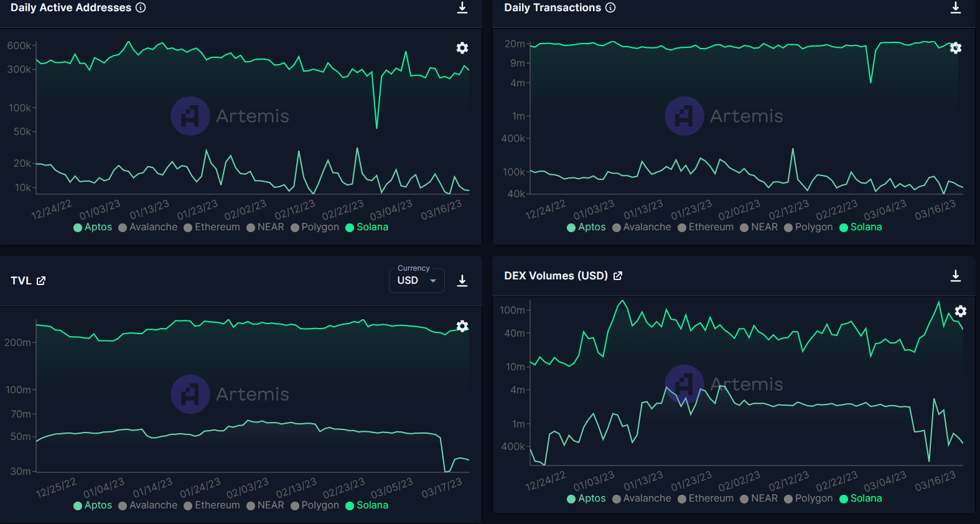
Task: Enable Avalanche series in Daily Transactions legend
Action: (642, 227)
